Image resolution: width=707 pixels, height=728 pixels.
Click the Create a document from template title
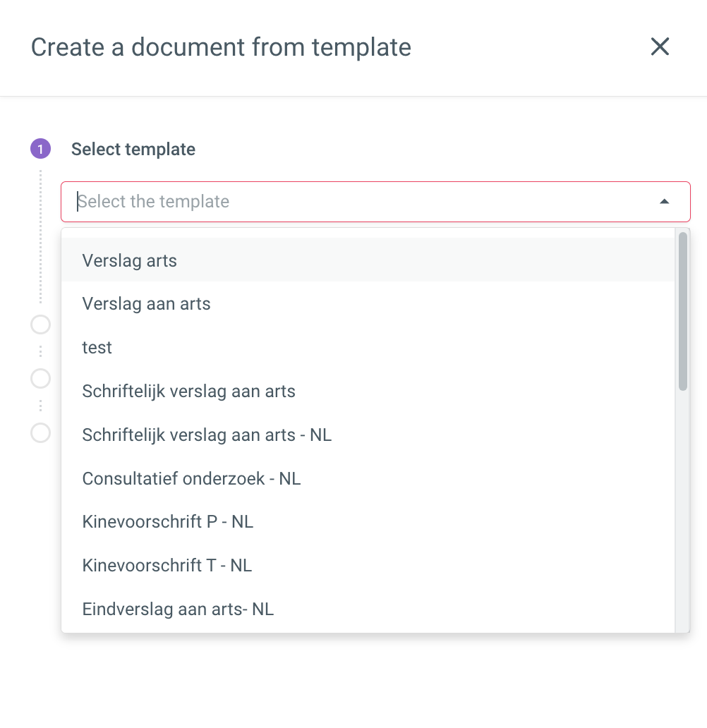click(x=221, y=47)
